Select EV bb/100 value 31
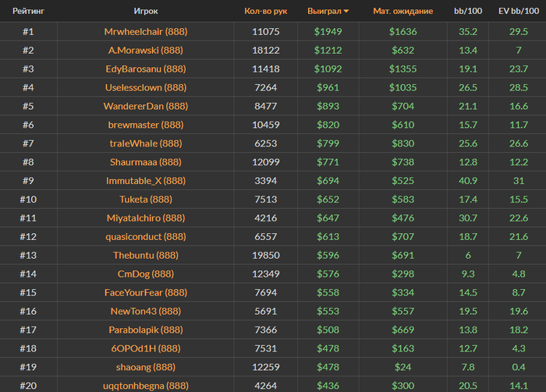This screenshot has height=392, width=546. 519,181
